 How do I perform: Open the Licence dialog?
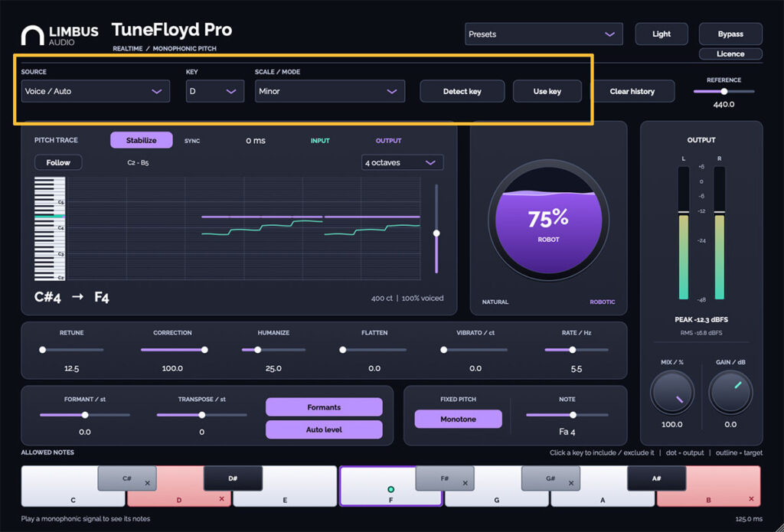pos(730,54)
